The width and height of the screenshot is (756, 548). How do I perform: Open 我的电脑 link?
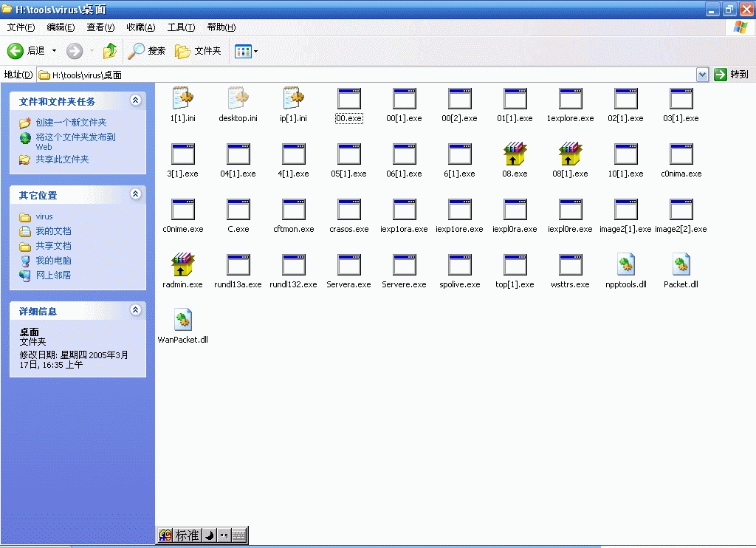click(x=53, y=261)
